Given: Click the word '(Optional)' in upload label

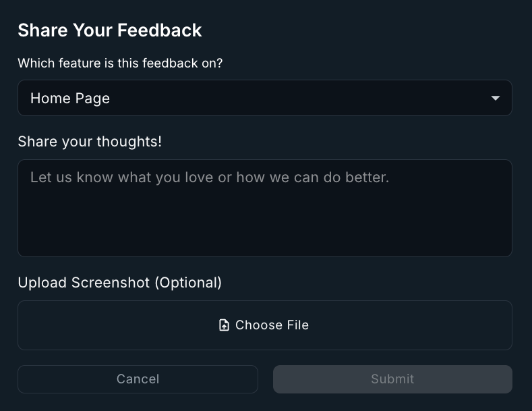Looking at the screenshot, I should (188, 283).
